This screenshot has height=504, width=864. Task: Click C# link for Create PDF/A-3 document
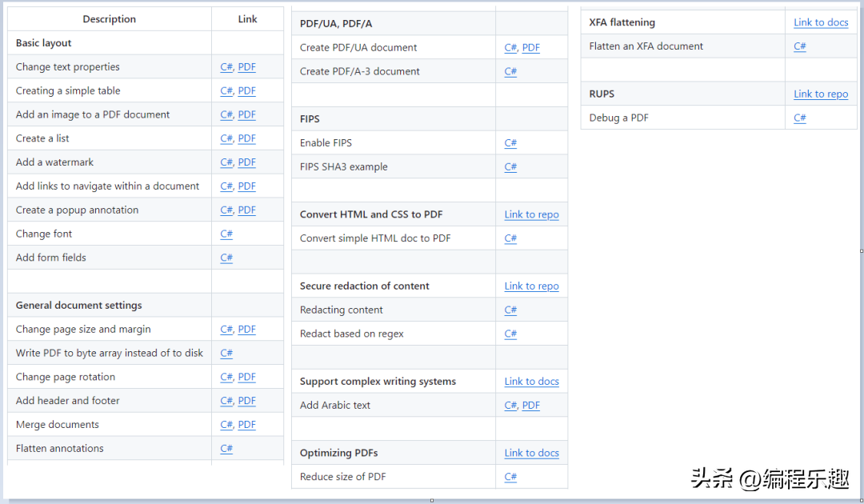[510, 72]
